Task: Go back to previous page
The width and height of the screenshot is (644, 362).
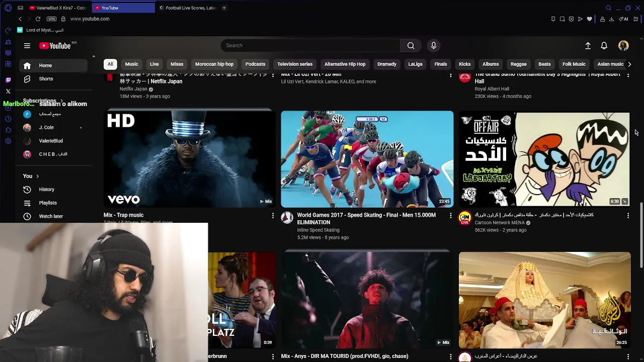Action: pos(20,19)
